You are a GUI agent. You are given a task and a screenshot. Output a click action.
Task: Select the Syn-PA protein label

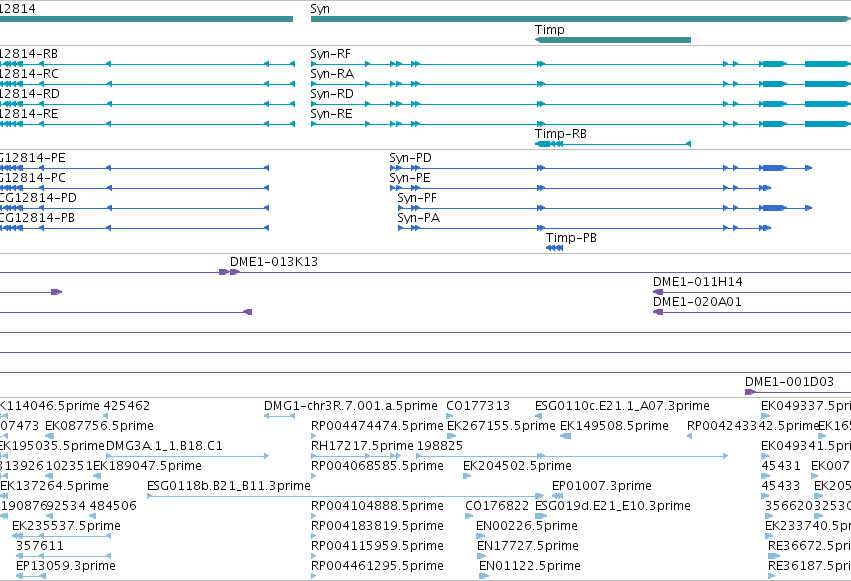[418, 218]
